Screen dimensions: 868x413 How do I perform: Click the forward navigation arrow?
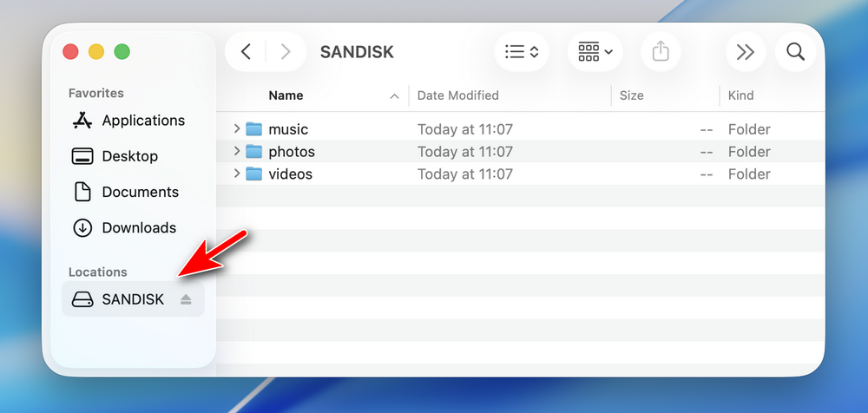(x=286, y=52)
